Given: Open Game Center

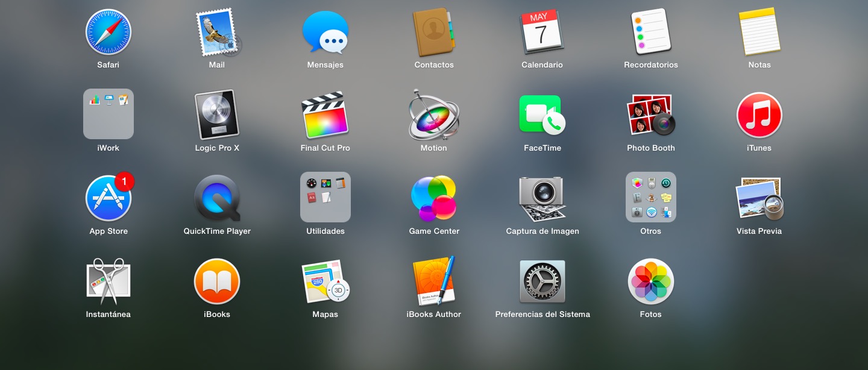Looking at the screenshot, I should coord(434,198).
